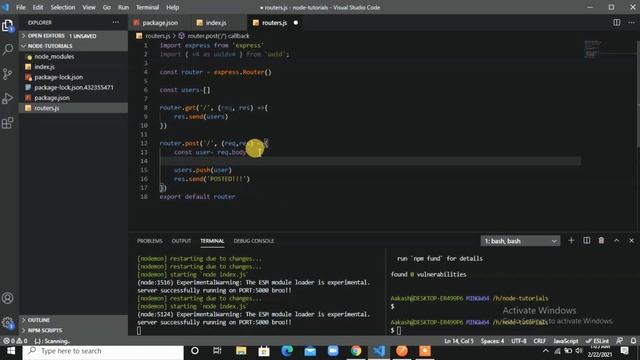The image size is (640, 360).
Task: Open the Accounts menu icon
Action: point(8,298)
